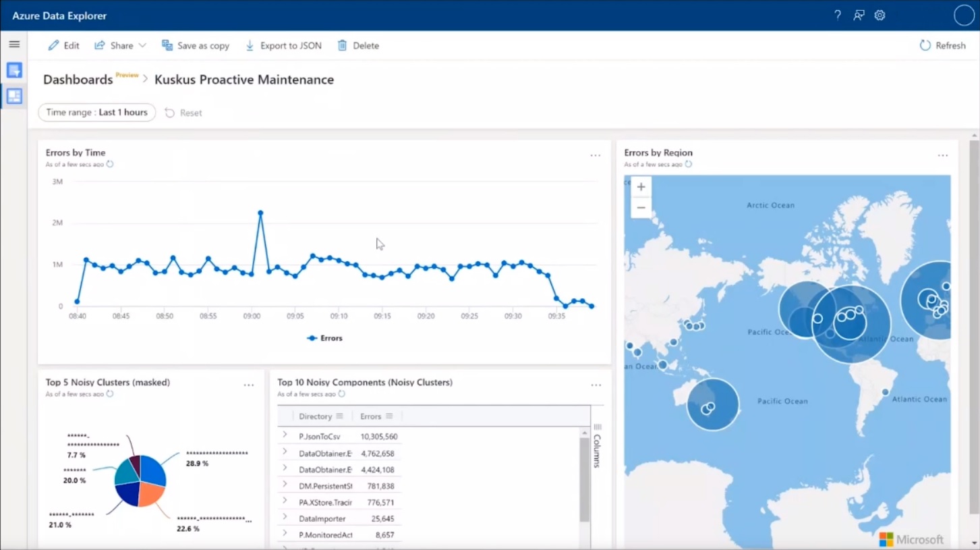Open the Settings gear icon
This screenshot has height=550, width=980.
click(880, 15)
